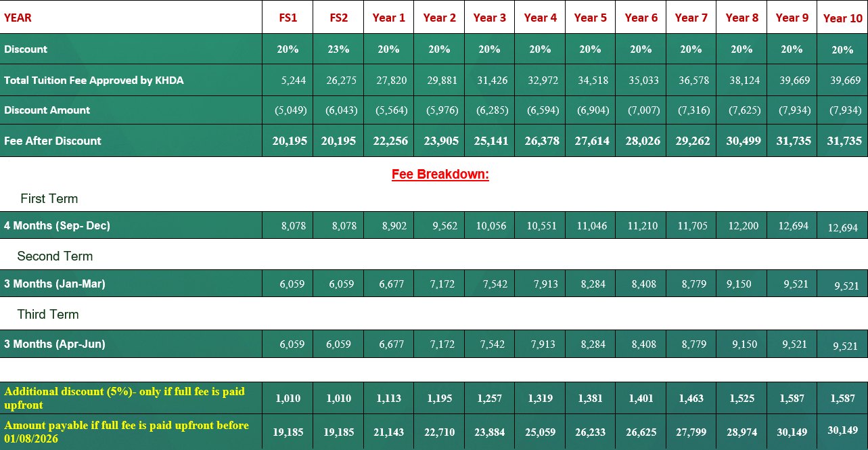
Task: Click the Year 5 KHDA tuition fee 34,518
Action: [590, 81]
